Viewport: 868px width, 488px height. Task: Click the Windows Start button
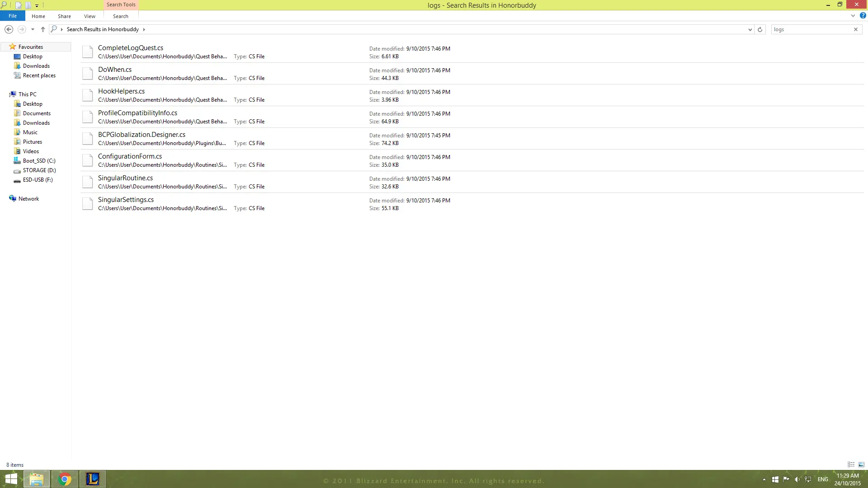tap(11, 479)
